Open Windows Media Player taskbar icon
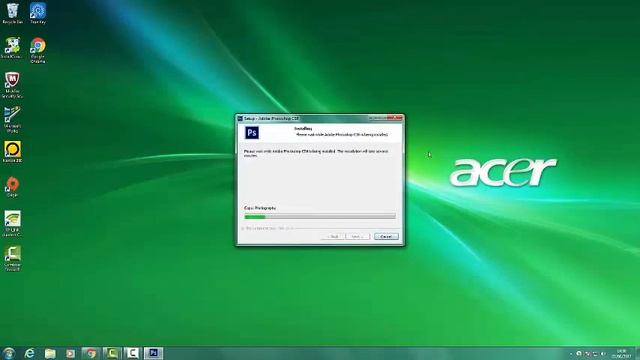640x360 pixels. pyautogui.click(x=70, y=353)
